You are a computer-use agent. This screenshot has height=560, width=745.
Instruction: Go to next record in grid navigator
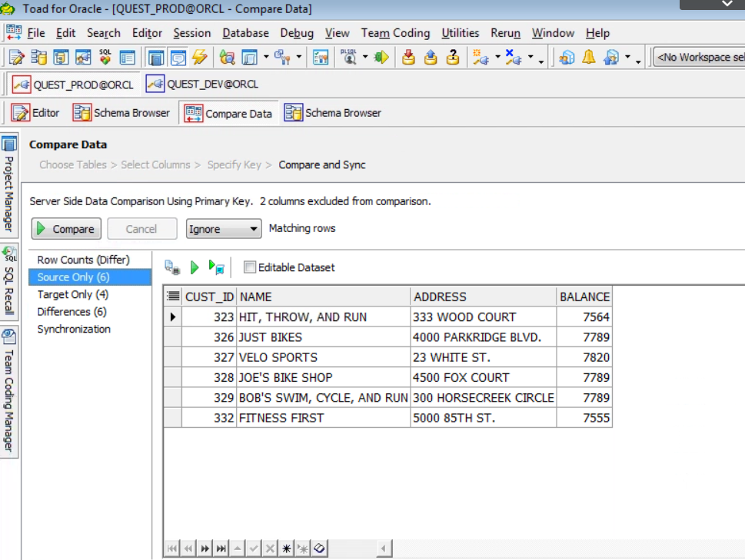pos(205,548)
